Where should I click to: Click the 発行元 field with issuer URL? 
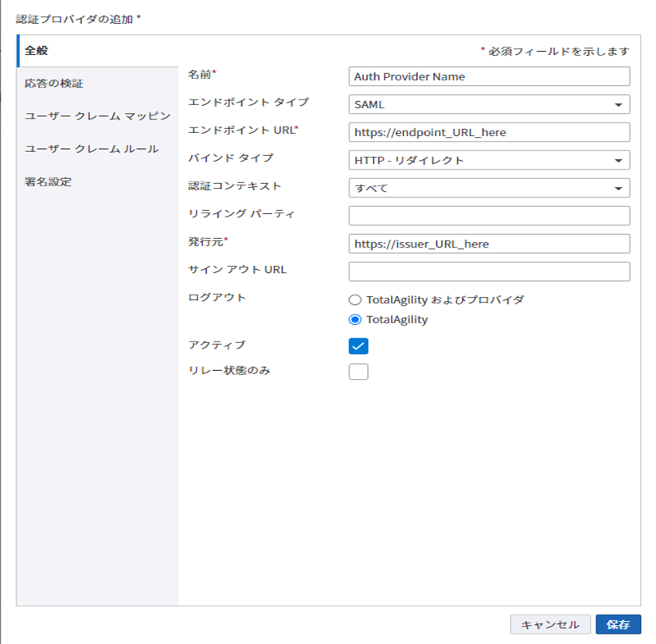489,243
